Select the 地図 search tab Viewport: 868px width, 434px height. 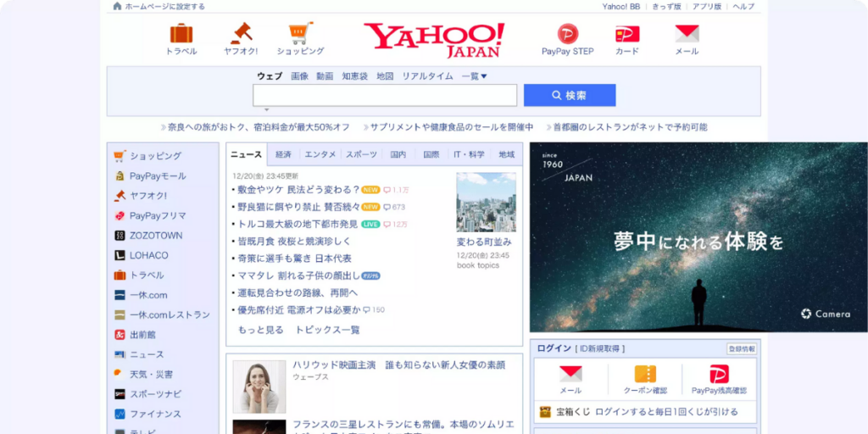point(385,76)
